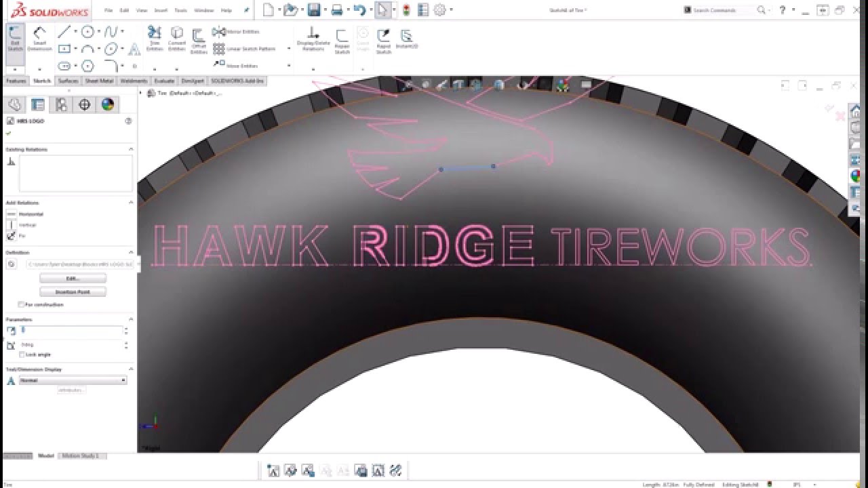
Task: Confirm with the green checkmark
Action: [x=9, y=133]
